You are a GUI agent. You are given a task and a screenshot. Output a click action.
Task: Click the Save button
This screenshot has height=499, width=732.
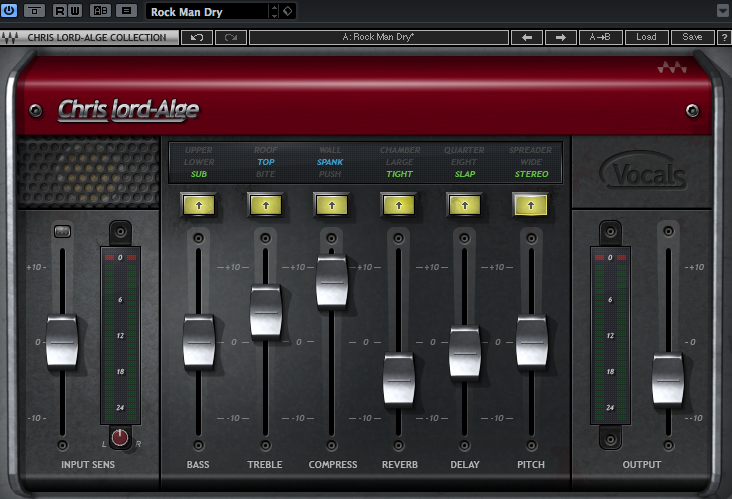click(x=692, y=37)
